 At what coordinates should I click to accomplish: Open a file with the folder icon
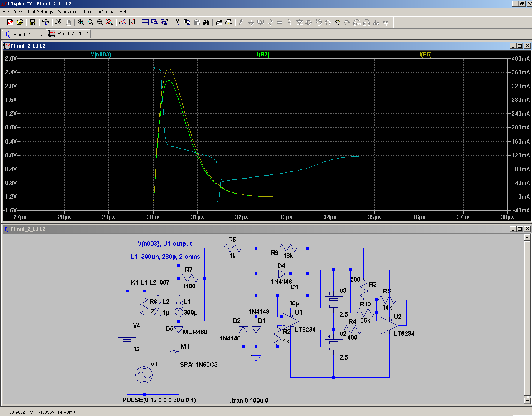click(20, 23)
